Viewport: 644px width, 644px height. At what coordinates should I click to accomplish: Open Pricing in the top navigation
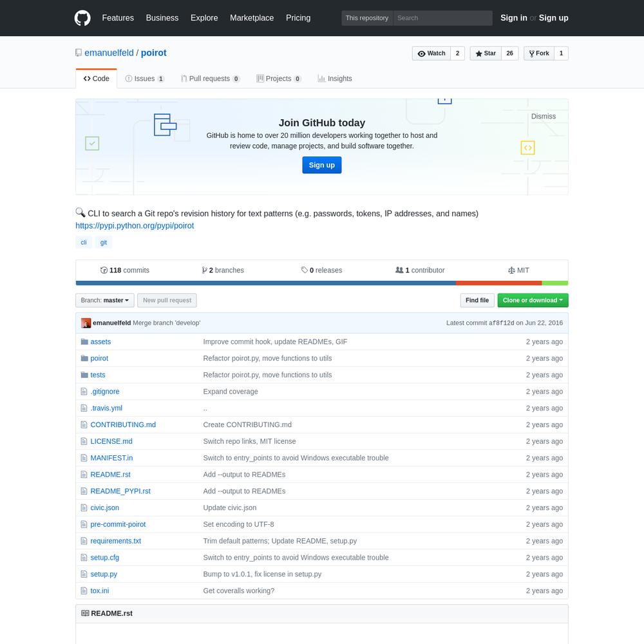(298, 18)
